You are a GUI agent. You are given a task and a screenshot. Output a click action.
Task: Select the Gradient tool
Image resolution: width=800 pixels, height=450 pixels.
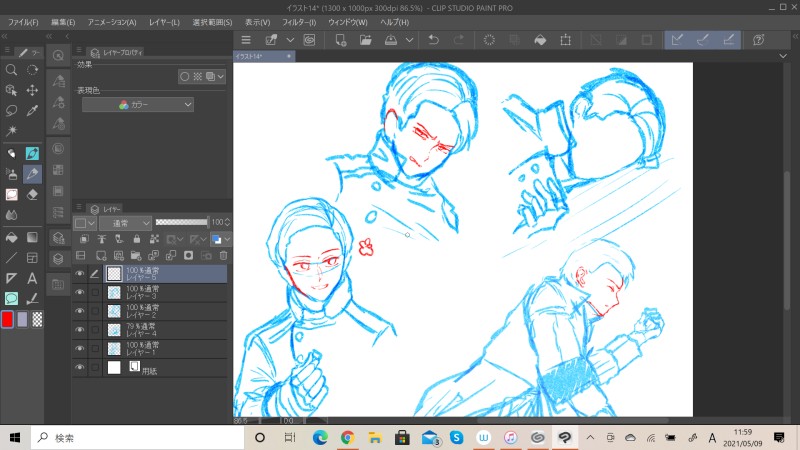coord(32,237)
